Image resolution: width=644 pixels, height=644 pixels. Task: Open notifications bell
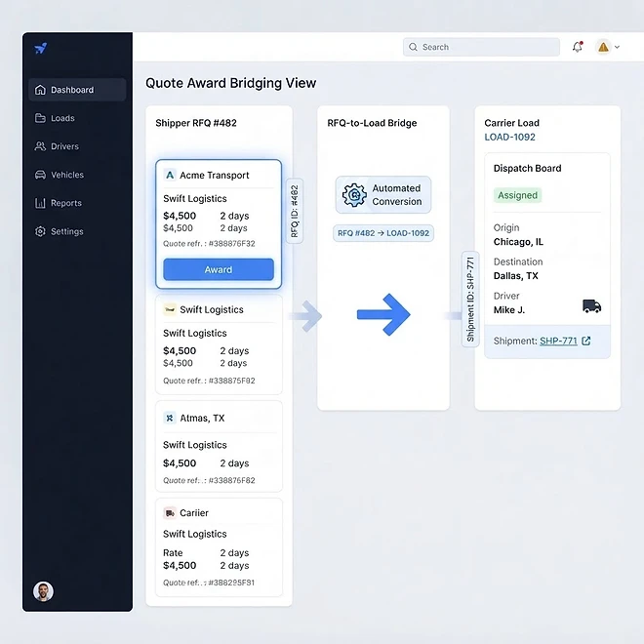(x=578, y=47)
